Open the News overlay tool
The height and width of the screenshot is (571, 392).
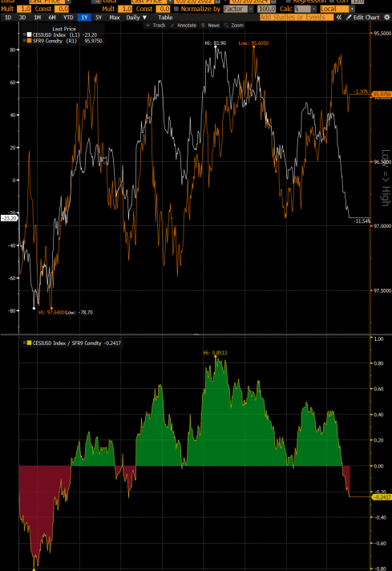(210, 25)
